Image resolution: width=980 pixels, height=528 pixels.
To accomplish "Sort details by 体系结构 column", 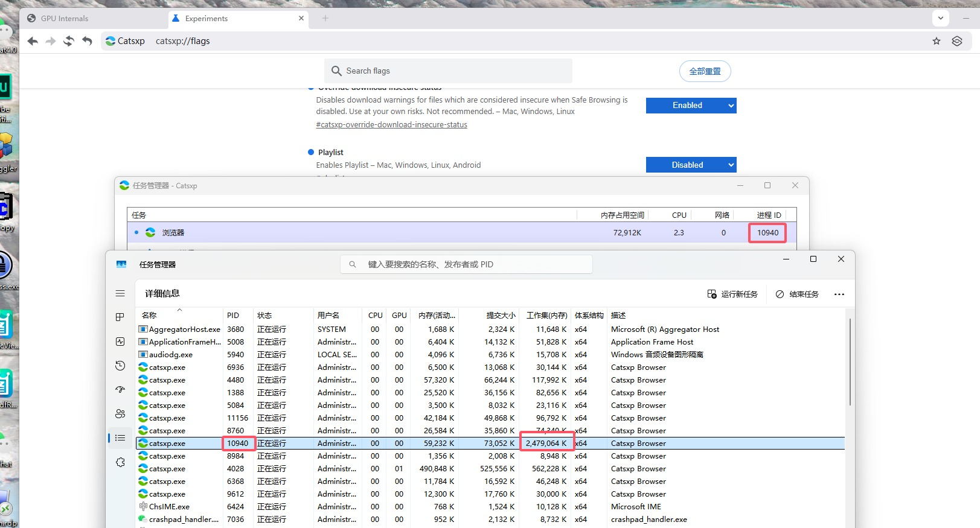I will 589,315.
